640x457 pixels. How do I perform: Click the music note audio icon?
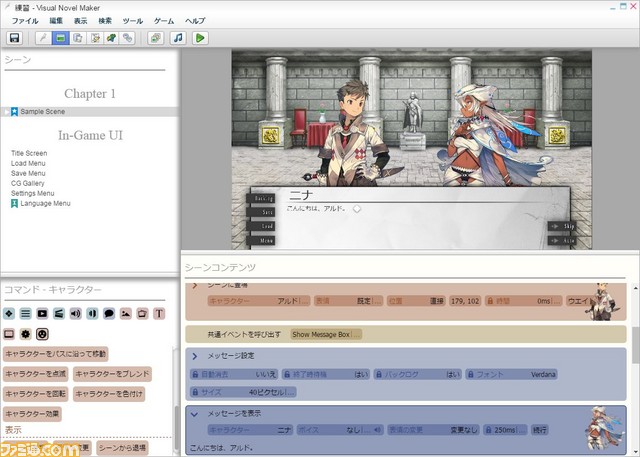pos(178,38)
